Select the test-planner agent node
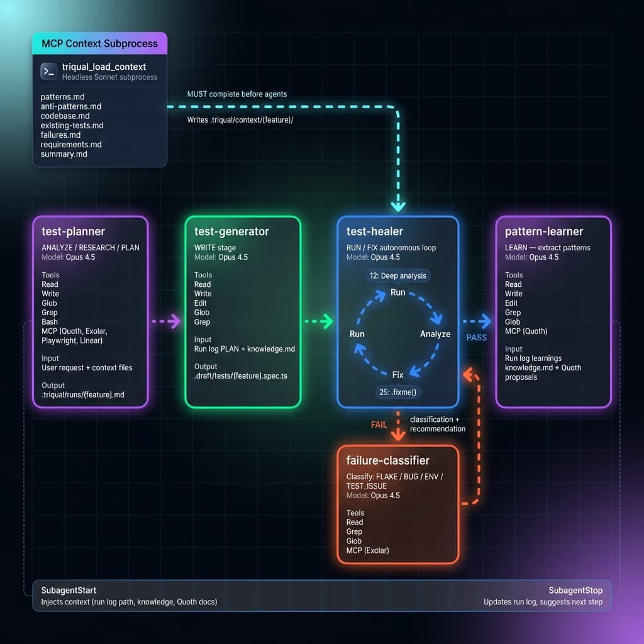This screenshot has height=644, width=644. click(90, 311)
